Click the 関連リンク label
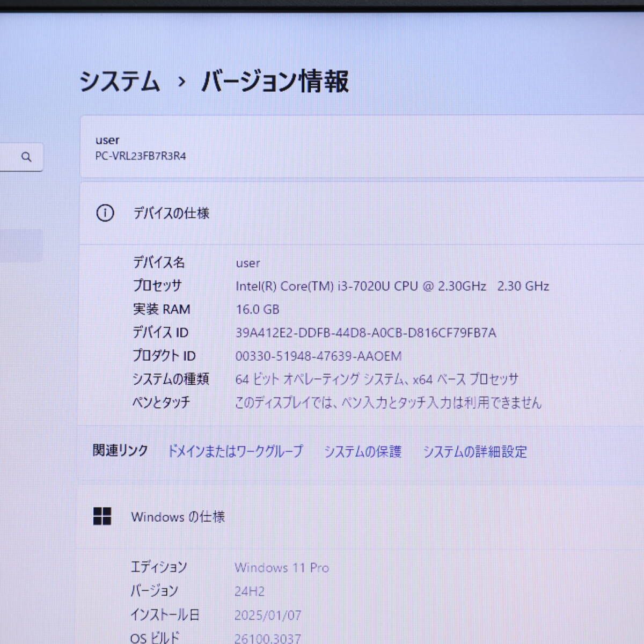Viewport: 644px width, 644px height. pos(120,450)
